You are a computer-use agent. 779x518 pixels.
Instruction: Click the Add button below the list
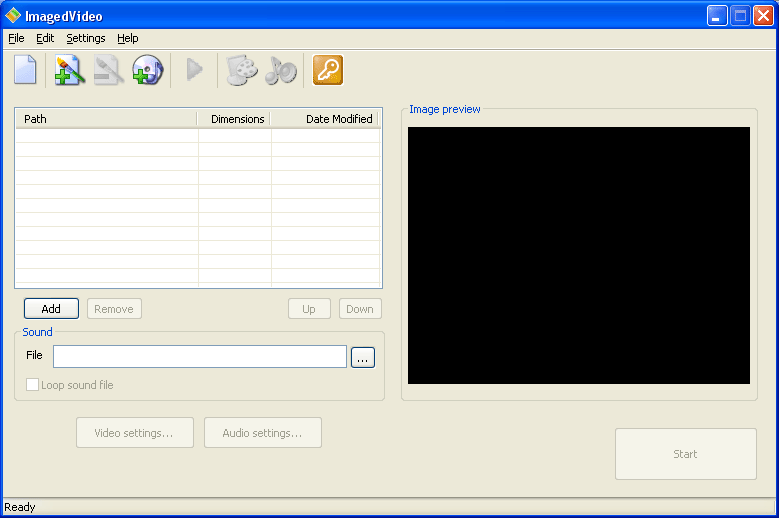(51, 309)
